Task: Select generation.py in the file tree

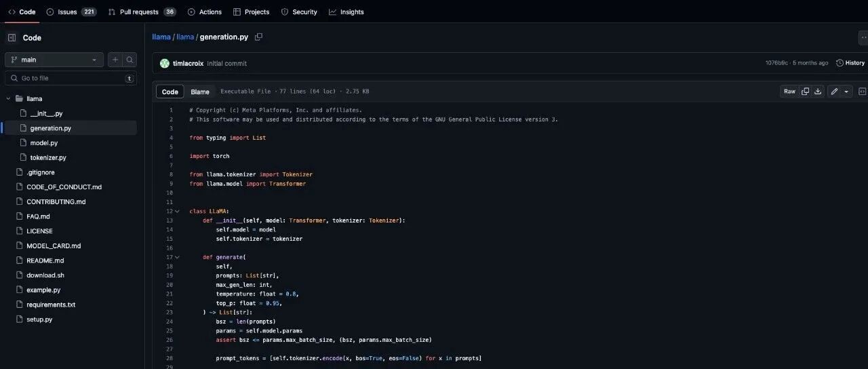Action: click(x=50, y=128)
